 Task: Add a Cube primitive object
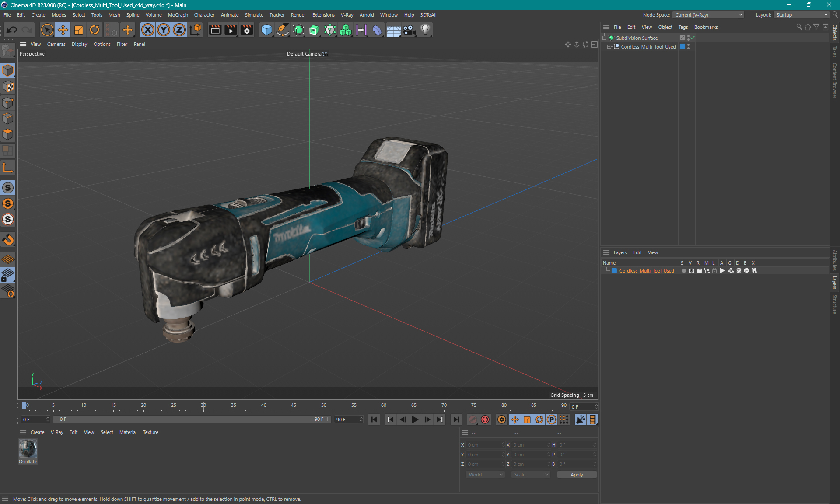[x=266, y=30]
